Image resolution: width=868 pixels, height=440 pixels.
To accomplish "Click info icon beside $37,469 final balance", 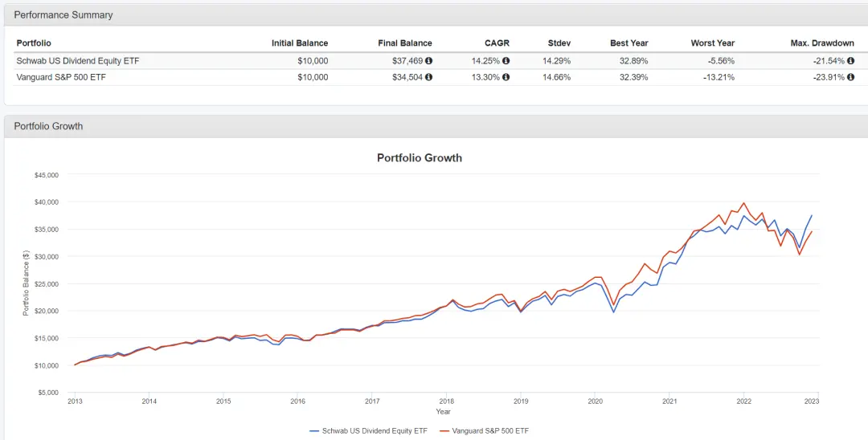I will pyautogui.click(x=428, y=61).
